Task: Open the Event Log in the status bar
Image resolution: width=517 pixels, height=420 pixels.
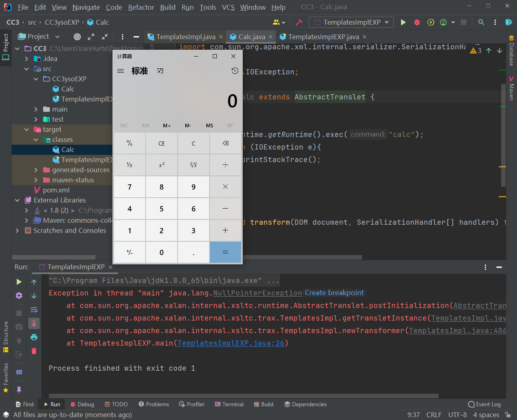Action: [x=484, y=404]
